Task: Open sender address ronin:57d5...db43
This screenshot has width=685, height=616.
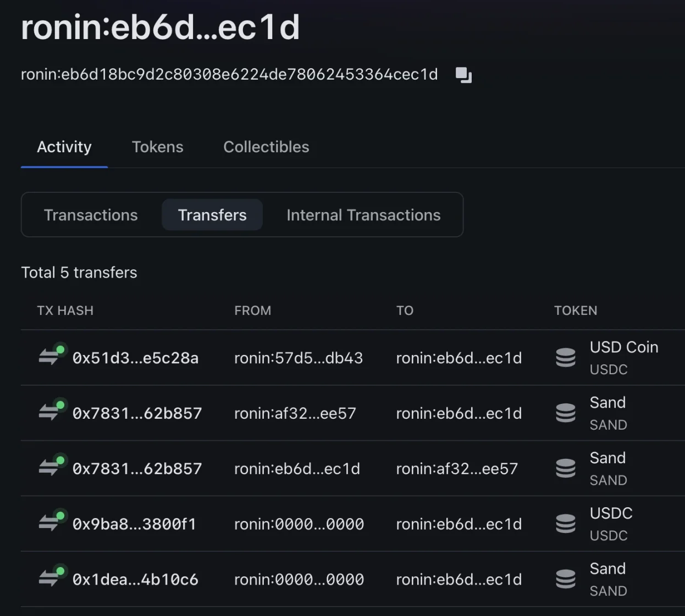Action: point(299,357)
